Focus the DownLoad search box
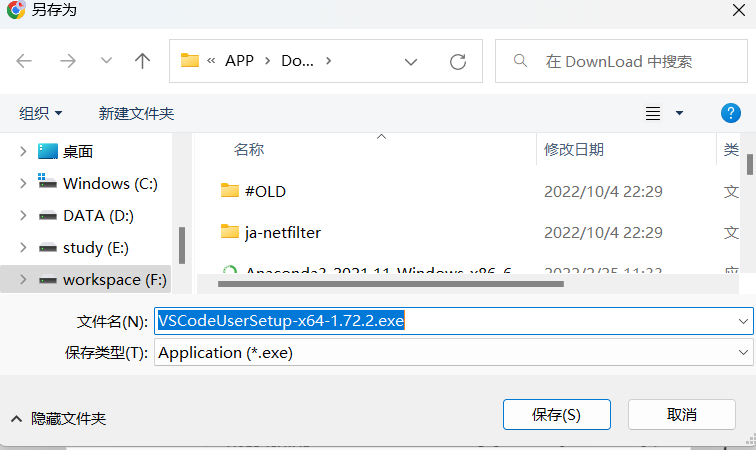The height and width of the screenshot is (450, 756). [621, 61]
